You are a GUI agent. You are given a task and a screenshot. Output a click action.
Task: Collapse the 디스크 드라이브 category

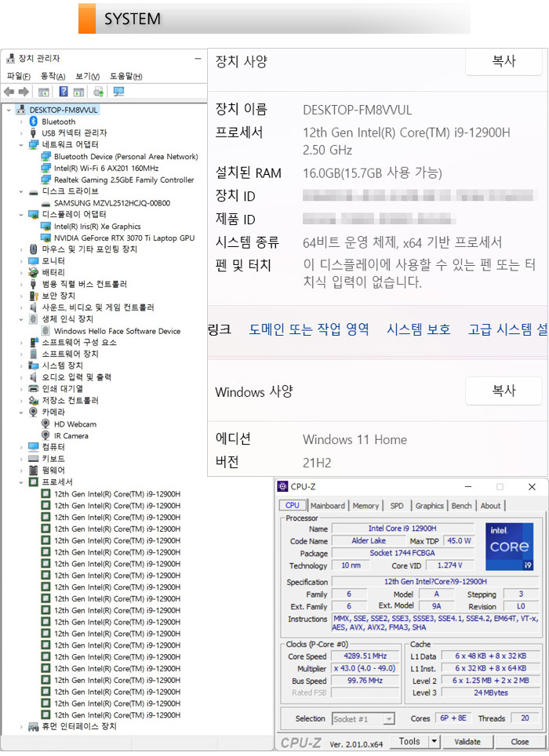[x=20, y=191]
